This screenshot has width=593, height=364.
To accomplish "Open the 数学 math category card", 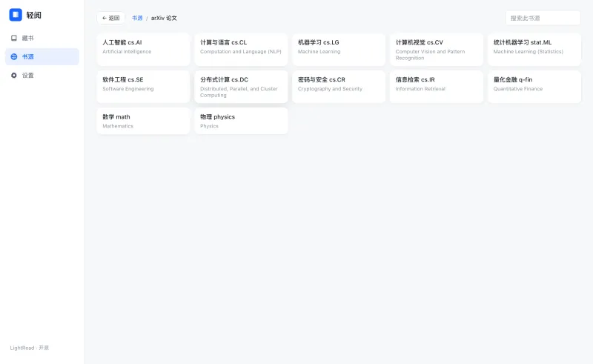I will coord(143,121).
